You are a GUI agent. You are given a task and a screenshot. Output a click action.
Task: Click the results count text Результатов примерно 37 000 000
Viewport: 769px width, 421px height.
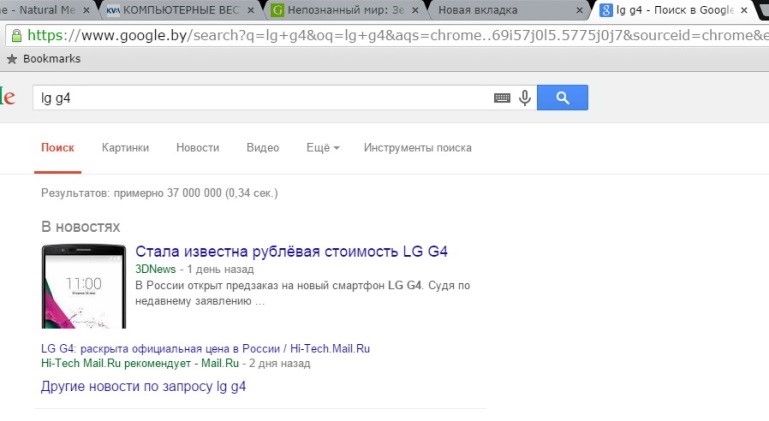159,193
